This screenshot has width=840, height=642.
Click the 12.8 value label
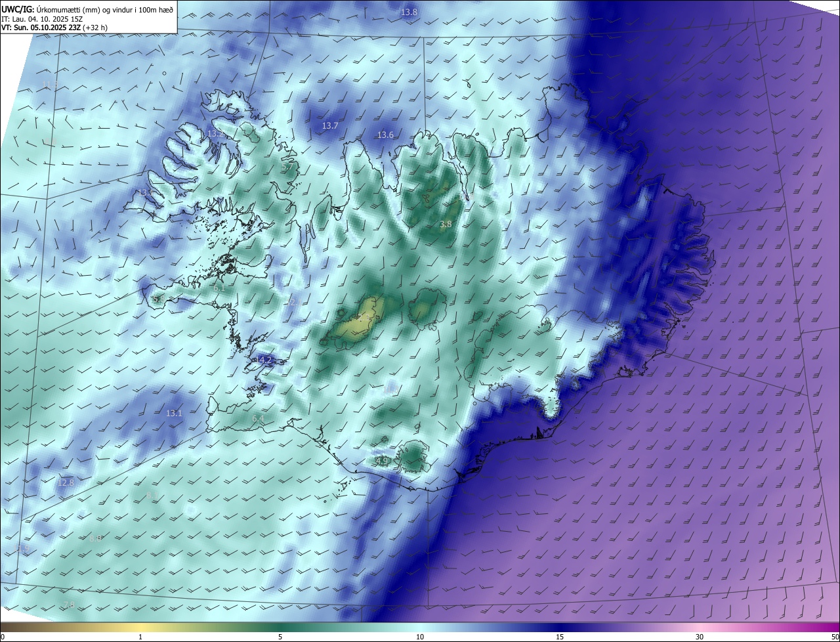click(66, 482)
